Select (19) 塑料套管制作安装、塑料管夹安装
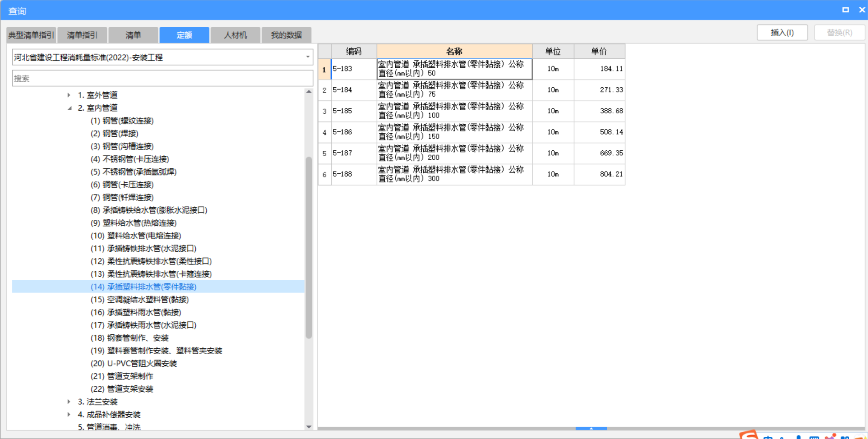The width and height of the screenshot is (868, 439). pyautogui.click(x=157, y=350)
